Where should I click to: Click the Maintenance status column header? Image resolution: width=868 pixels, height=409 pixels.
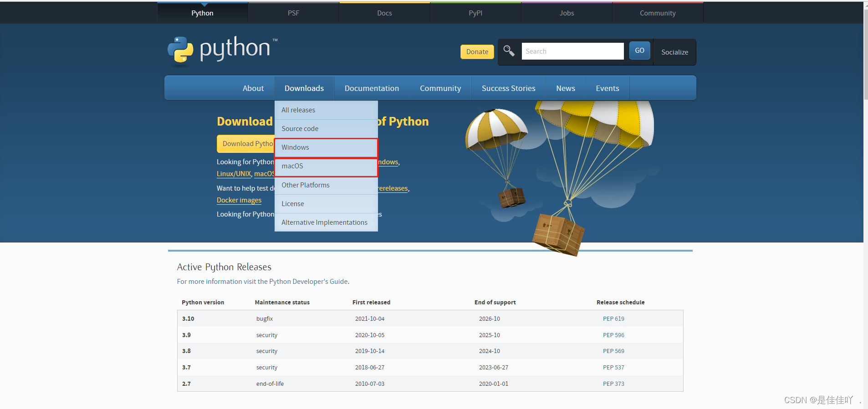[282, 303]
